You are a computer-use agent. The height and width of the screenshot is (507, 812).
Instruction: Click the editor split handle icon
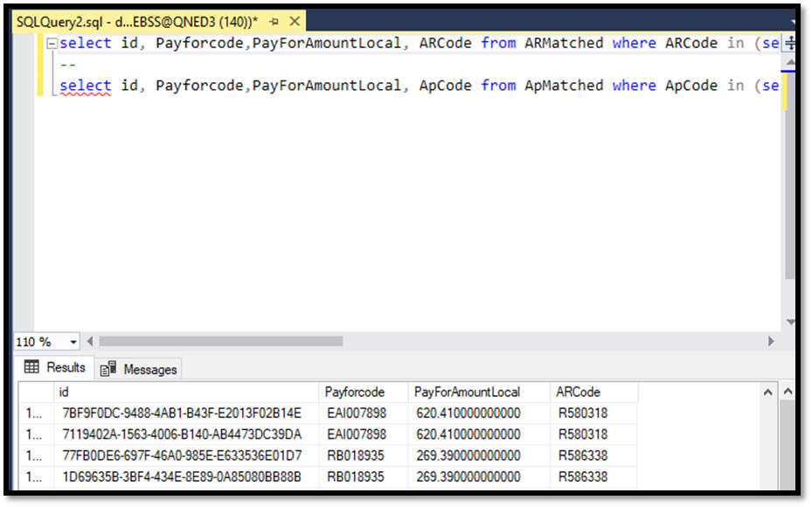coord(790,43)
